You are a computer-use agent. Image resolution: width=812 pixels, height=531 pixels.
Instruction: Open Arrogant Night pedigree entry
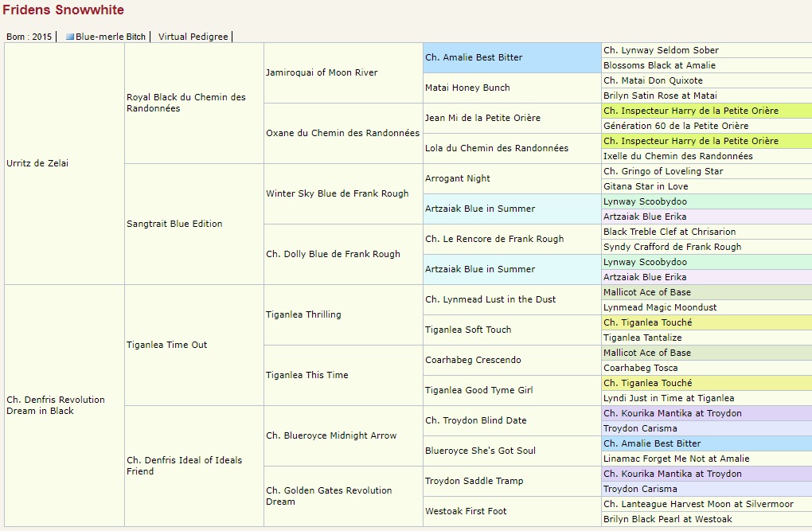[x=458, y=178]
